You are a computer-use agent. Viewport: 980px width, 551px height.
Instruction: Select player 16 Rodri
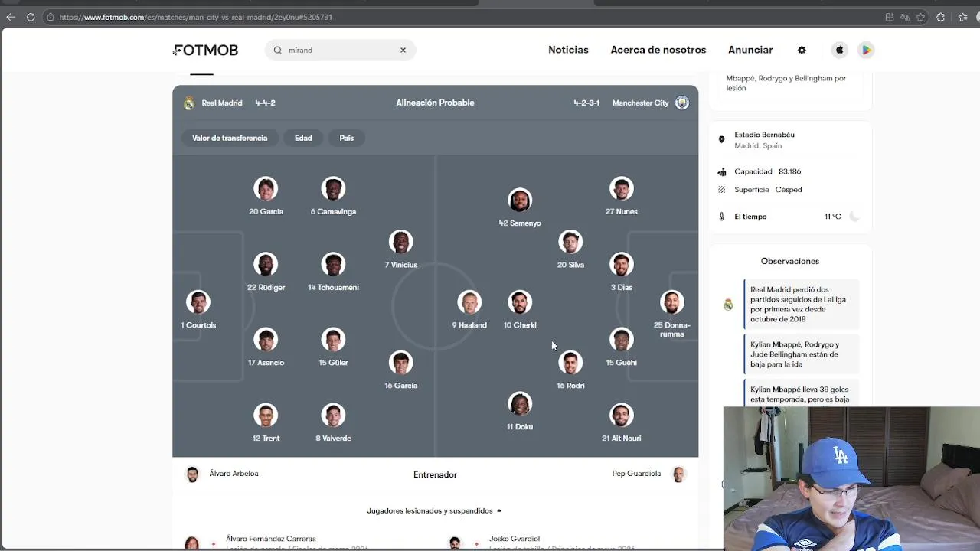[570, 370]
